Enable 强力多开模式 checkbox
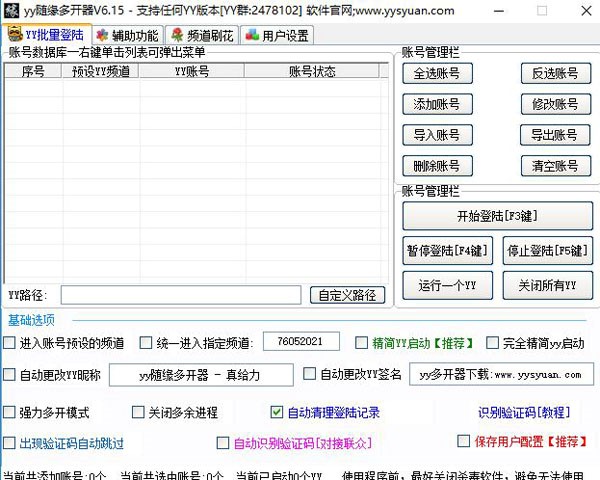The width and height of the screenshot is (600, 480). pos(9,413)
